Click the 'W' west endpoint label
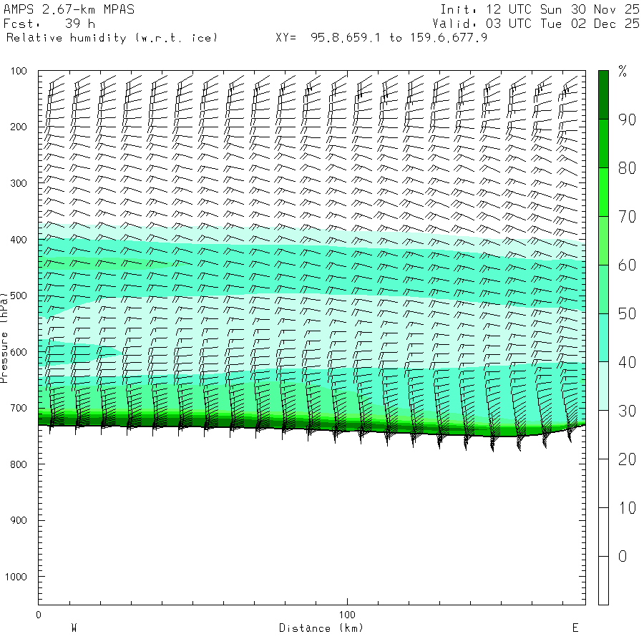Viewport: 644px width, 644px height. (74, 628)
